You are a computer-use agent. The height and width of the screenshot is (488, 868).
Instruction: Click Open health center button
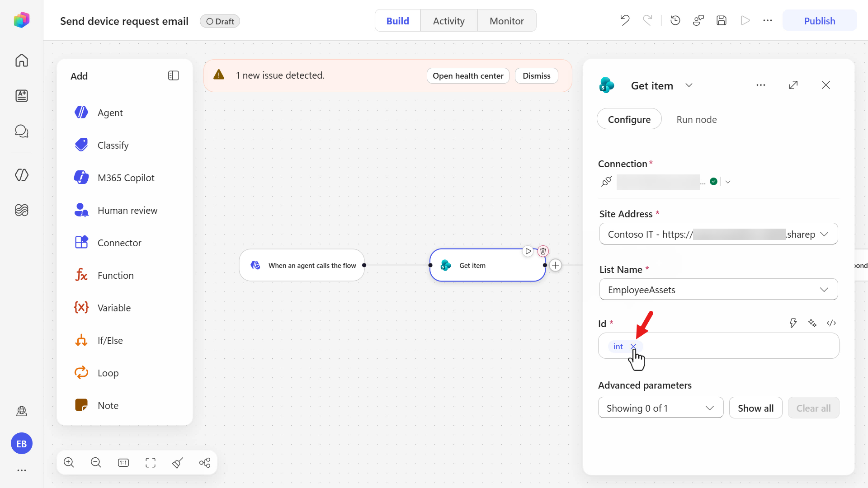pos(468,76)
